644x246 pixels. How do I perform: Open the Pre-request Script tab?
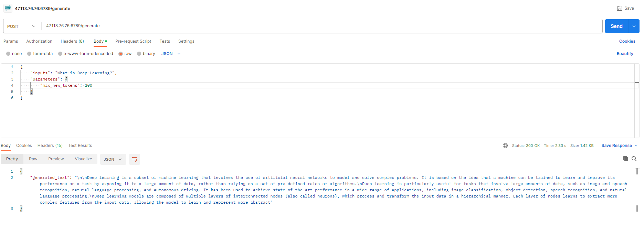[133, 41]
